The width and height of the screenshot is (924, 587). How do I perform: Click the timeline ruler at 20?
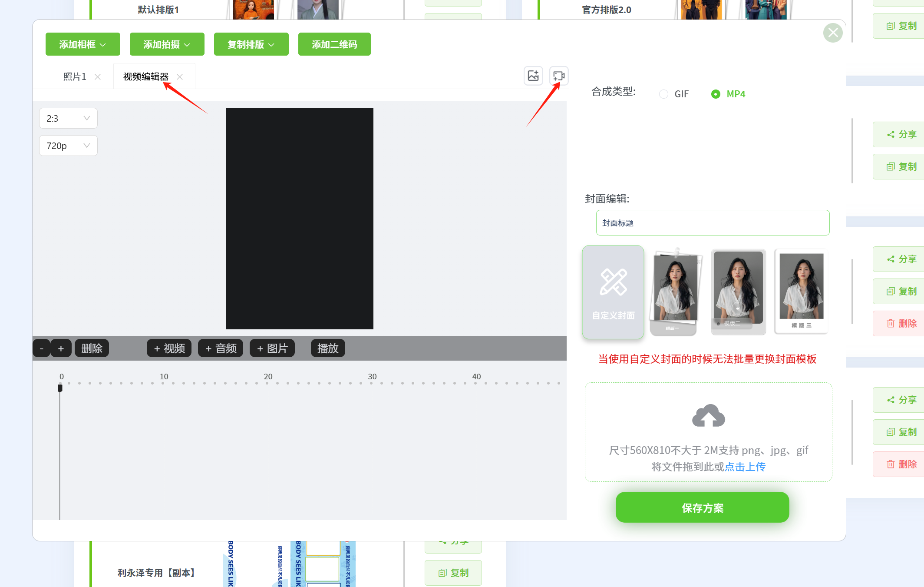coord(268,377)
